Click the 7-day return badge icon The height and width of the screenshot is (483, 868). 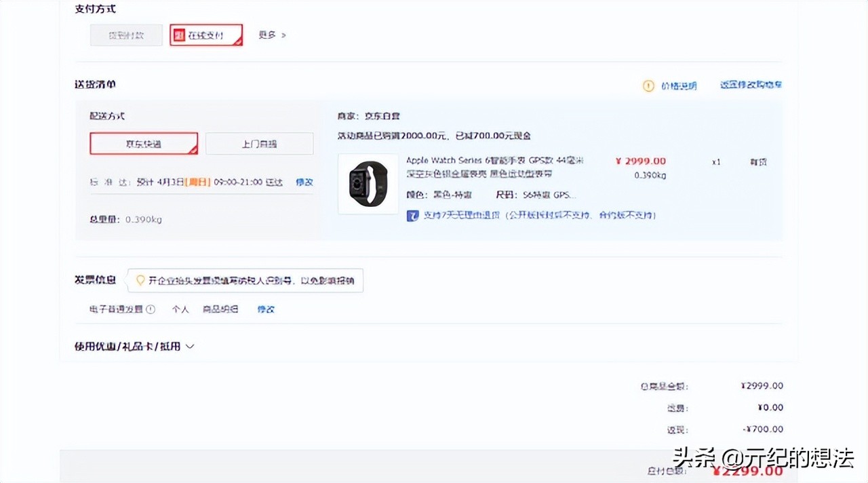click(x=412, y=216)
